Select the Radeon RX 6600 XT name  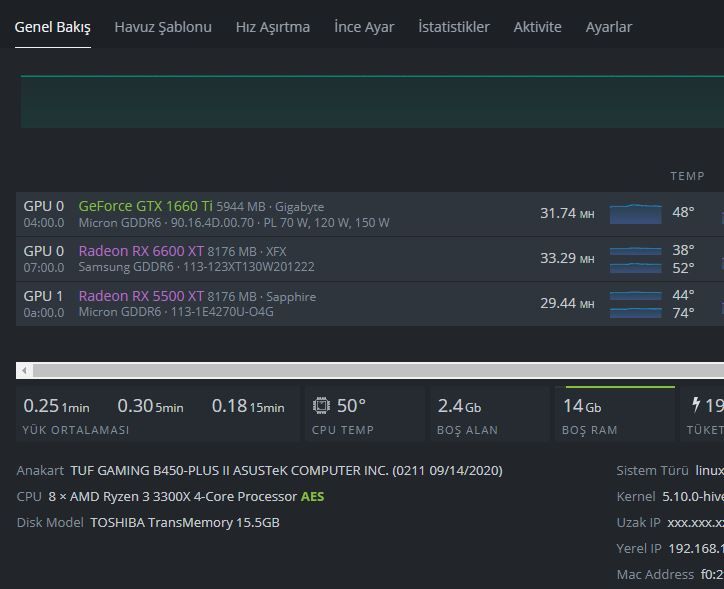[x=141, y=251]
